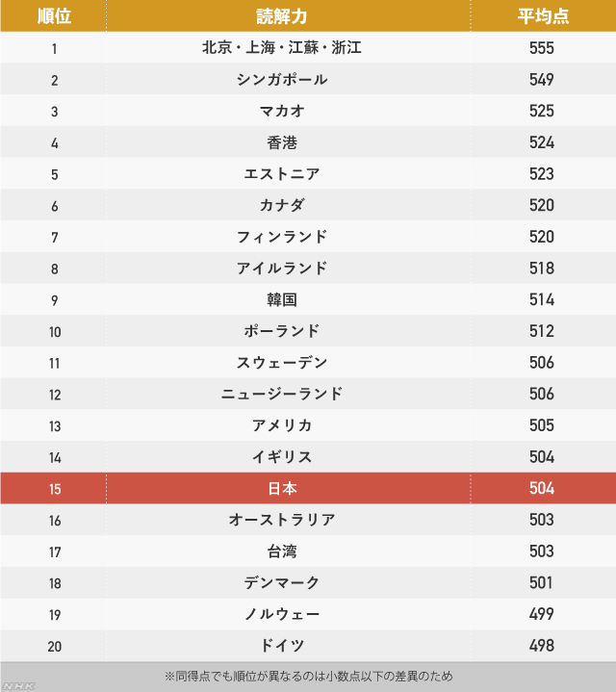The width and height of the screenshot is (616, 692).
Task: Select the ニュージーランド row
Action: coord(308,394)
